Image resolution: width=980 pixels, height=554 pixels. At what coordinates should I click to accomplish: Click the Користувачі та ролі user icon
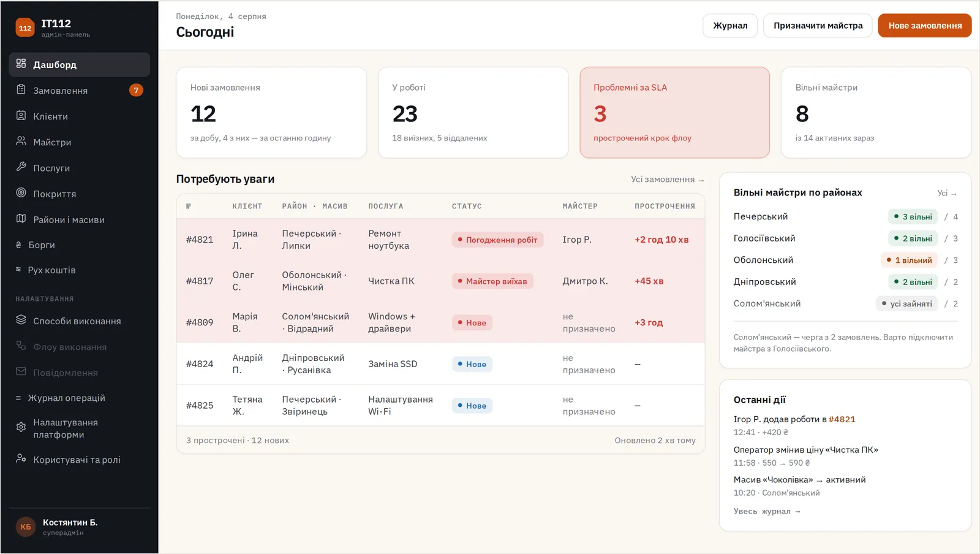21,458
